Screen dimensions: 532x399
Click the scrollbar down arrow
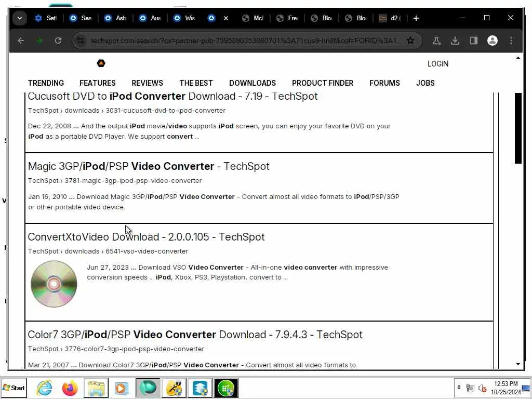pos(518,364)
